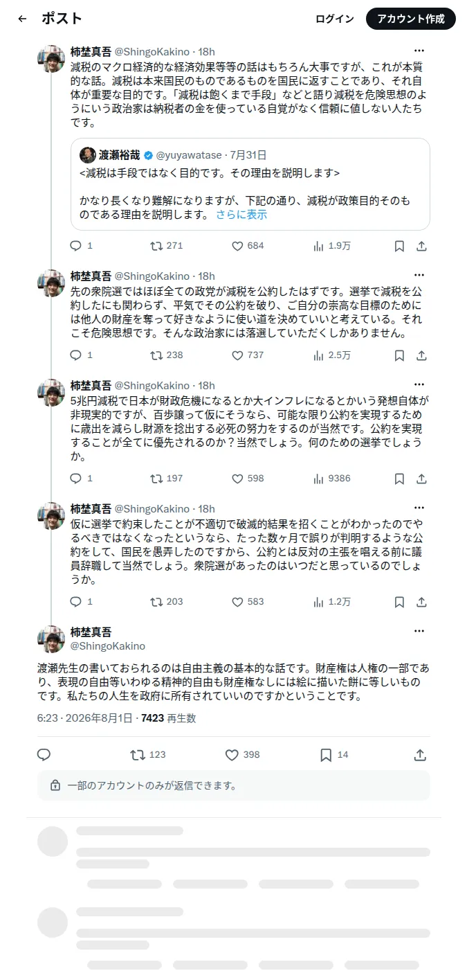Open more menu on the main post
467x980 pixels.
coord(419,631)
